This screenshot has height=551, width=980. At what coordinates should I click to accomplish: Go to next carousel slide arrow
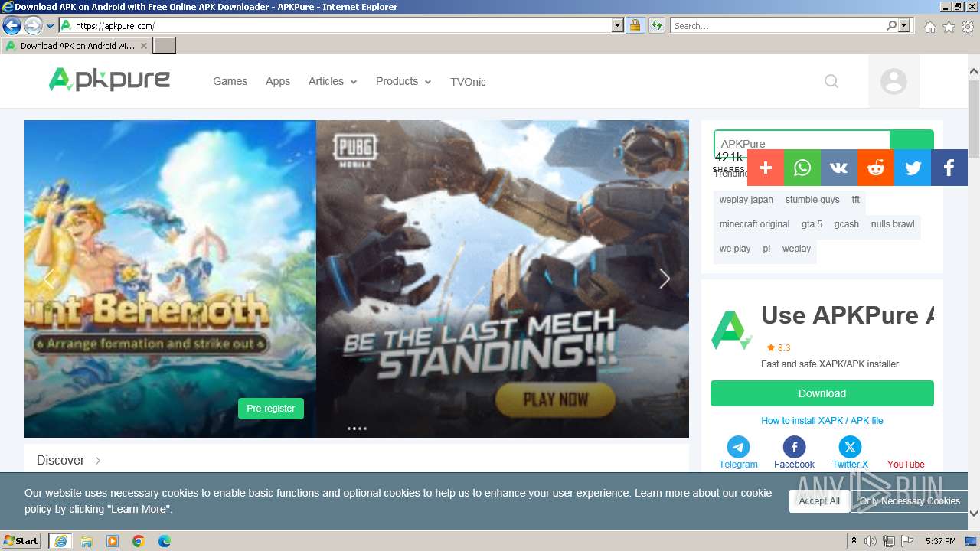[665, 279]
